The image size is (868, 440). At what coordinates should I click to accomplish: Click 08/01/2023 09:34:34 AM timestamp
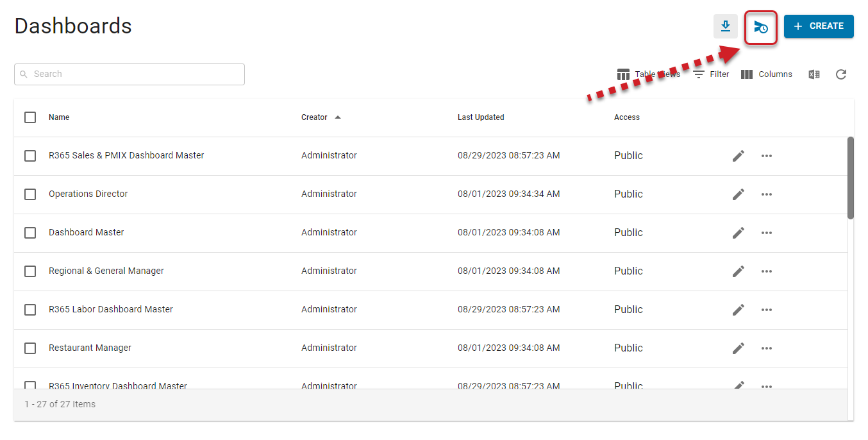(509, 194)
